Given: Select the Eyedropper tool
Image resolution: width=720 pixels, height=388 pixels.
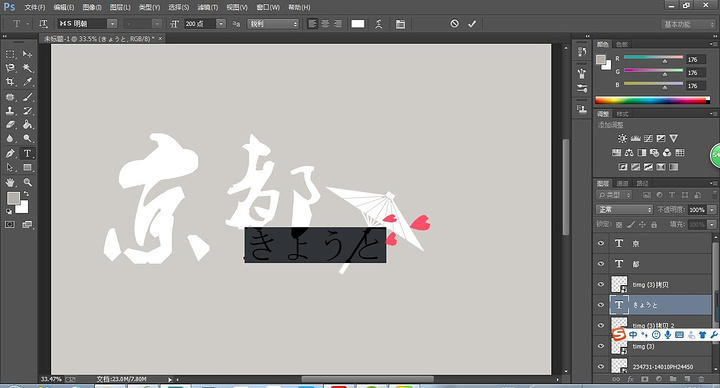Looking at the screenshot, I should point(28,82).
